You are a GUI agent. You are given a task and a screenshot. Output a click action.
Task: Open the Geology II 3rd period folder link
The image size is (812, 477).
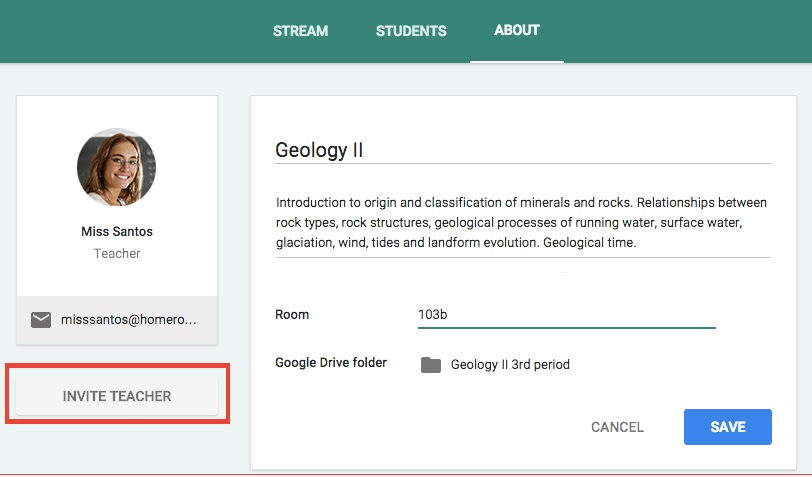coord(510,365)
